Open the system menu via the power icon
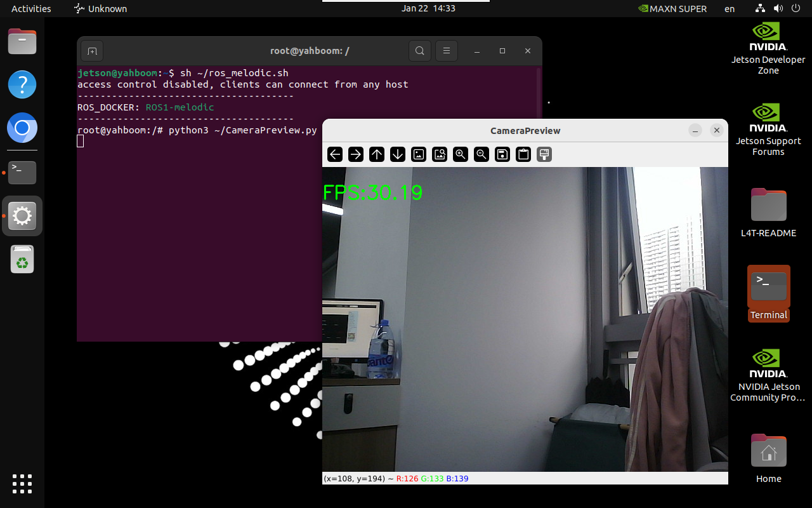The width and height of the screenshot is (812, 508). click(796, 9)
